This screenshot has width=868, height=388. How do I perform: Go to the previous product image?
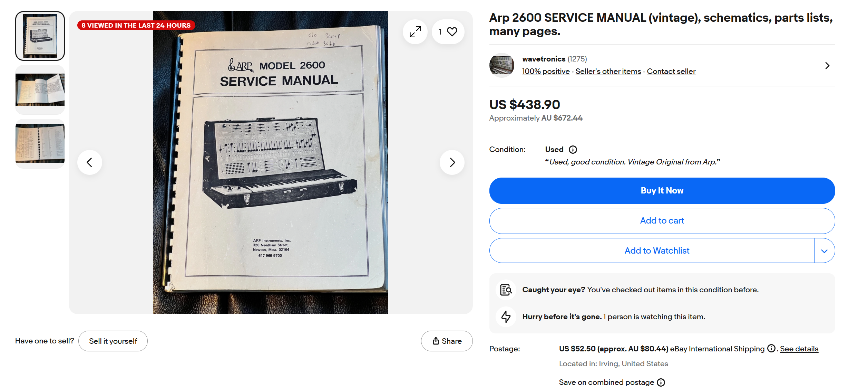point(90,162)
